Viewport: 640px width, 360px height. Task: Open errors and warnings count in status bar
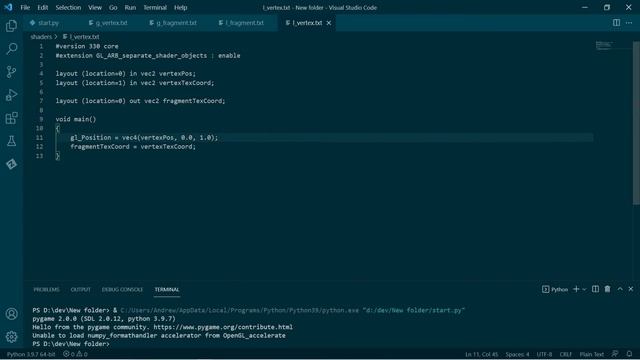[75, 354]
